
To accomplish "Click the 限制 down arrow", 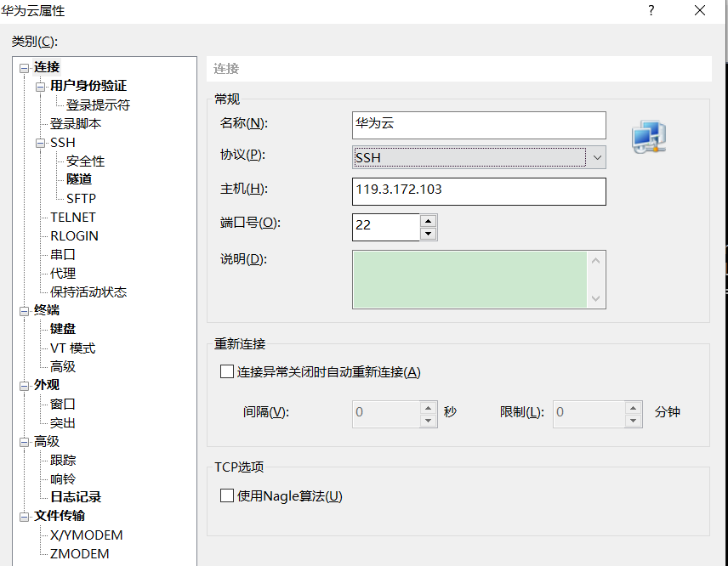I will click(x=634, y=421).
